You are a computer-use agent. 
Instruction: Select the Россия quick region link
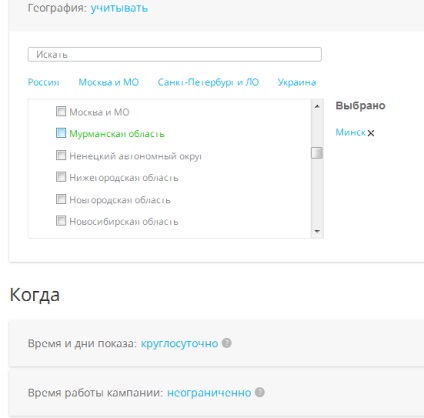pos(43,82)
